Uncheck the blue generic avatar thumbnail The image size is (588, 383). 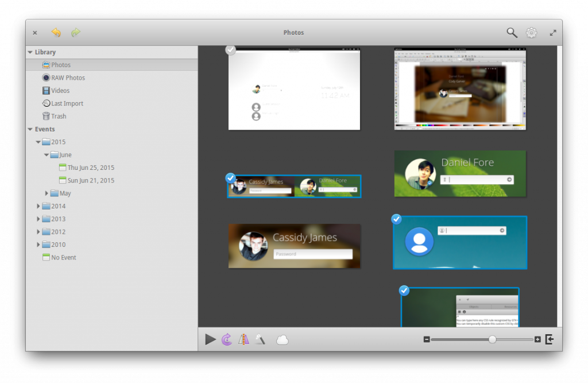[x=396, y=219]
